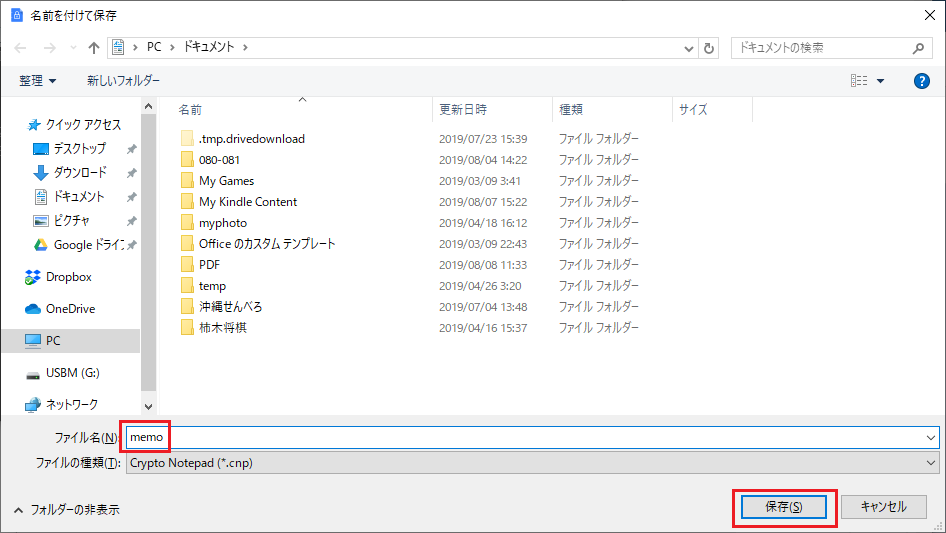Refresh the Documents folder listing
This screenshot has width=946, height=533.
(x=709, y=48)
